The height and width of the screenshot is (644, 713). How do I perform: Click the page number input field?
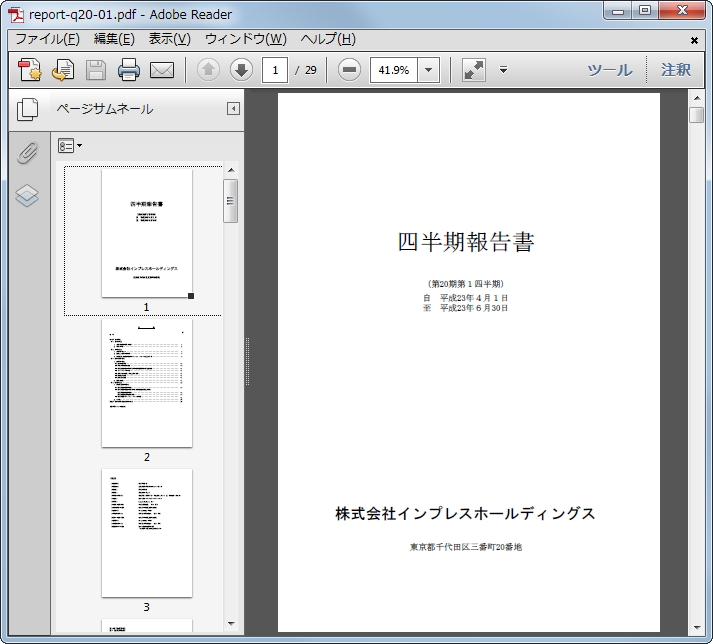(x=275, y=70)
